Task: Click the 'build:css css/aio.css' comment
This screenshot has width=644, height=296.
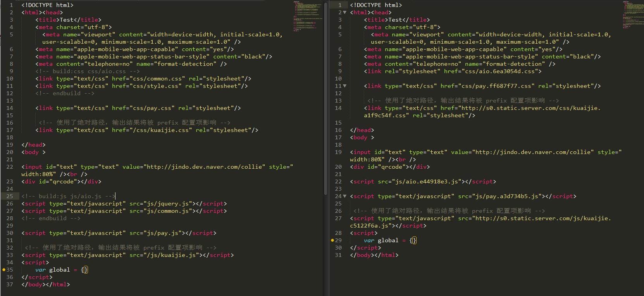Action: click(88, 71)
